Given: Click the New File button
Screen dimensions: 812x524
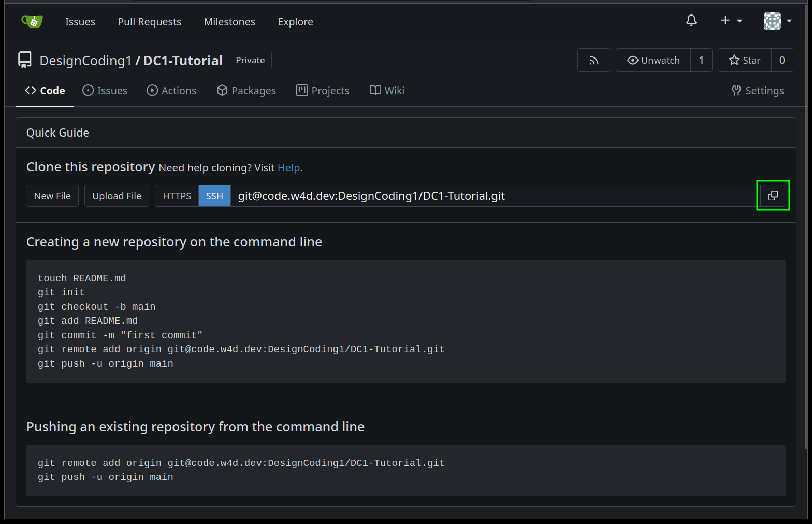Looking at the screenshot, I should point(52,196).
